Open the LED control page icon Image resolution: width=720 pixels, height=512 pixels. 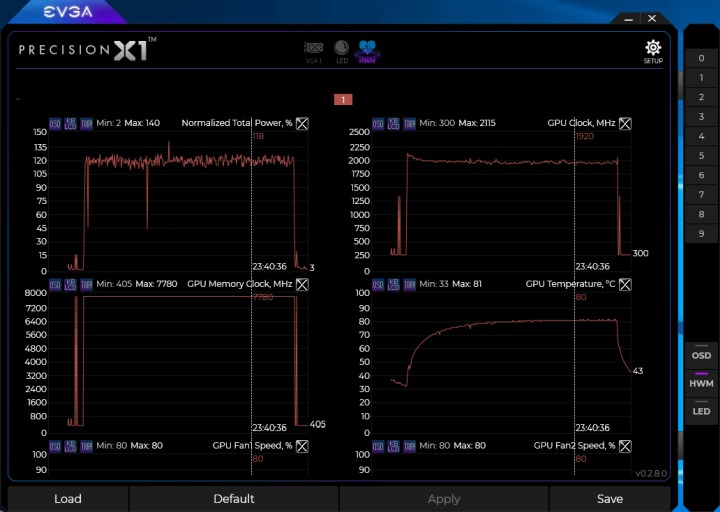[x=342, y=51]
